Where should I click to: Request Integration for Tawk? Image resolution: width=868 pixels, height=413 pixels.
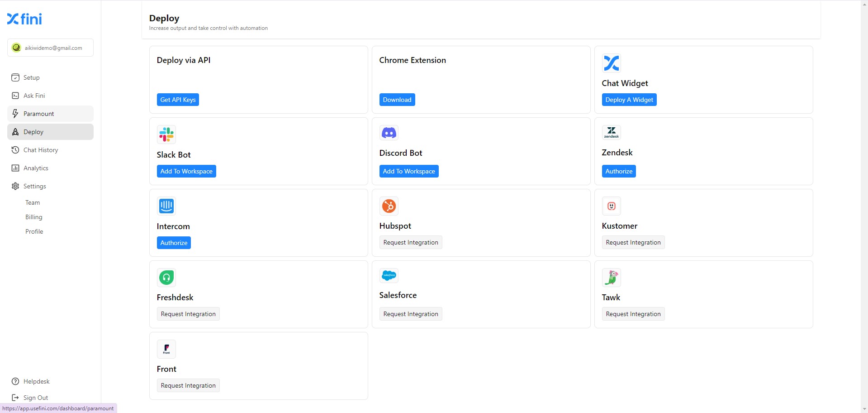coord(633,314)
